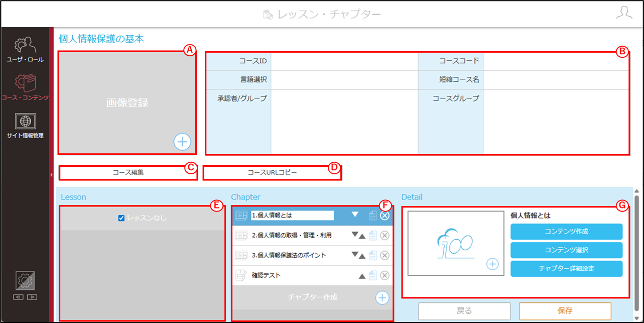Click the course title 個人情報保護の基本
This screenshot has height=323, width=644.
click(101, 38)
